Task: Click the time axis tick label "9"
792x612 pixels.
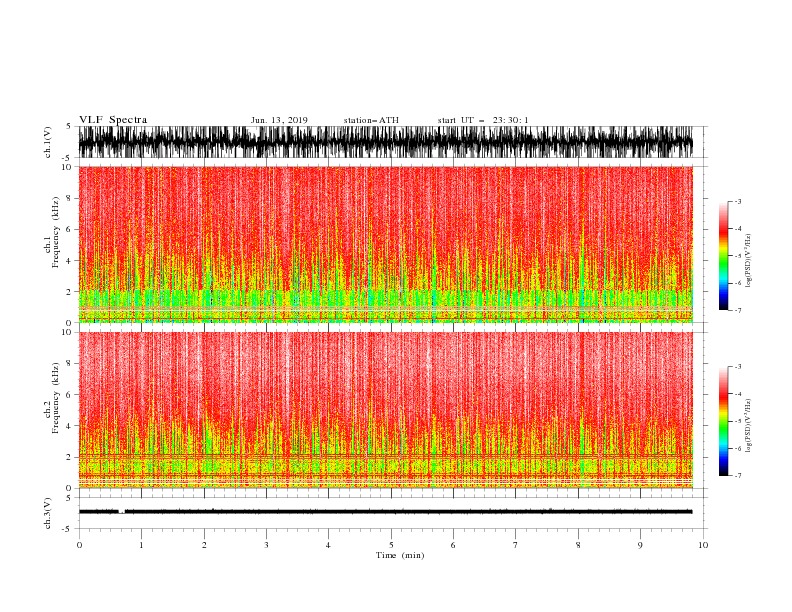Action: [640, 545]
